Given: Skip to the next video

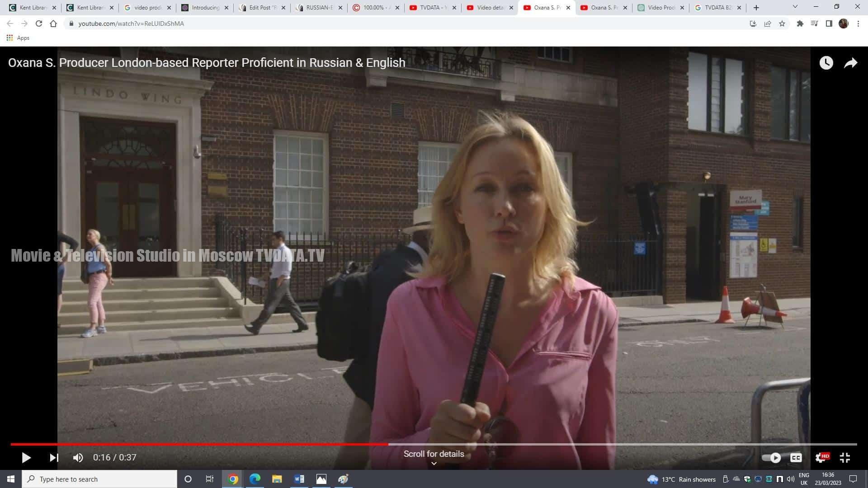Looking at the screenshot, I should pos(54,458).
